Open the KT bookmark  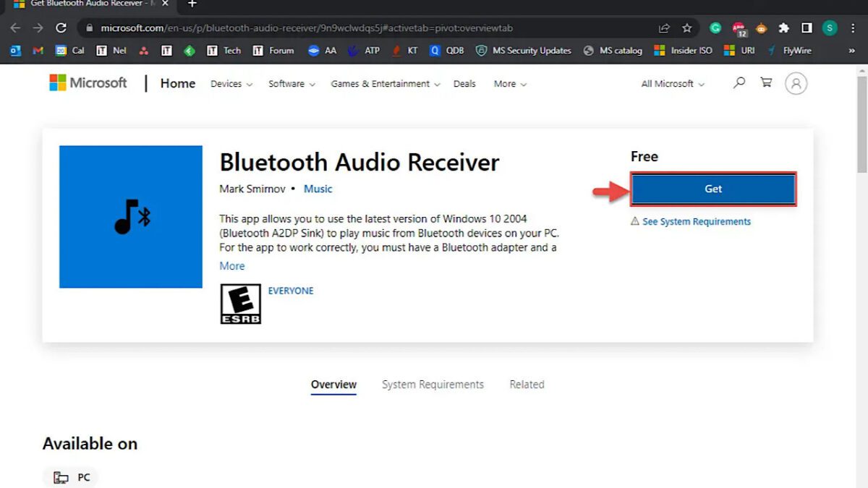(x=405, y=51)
